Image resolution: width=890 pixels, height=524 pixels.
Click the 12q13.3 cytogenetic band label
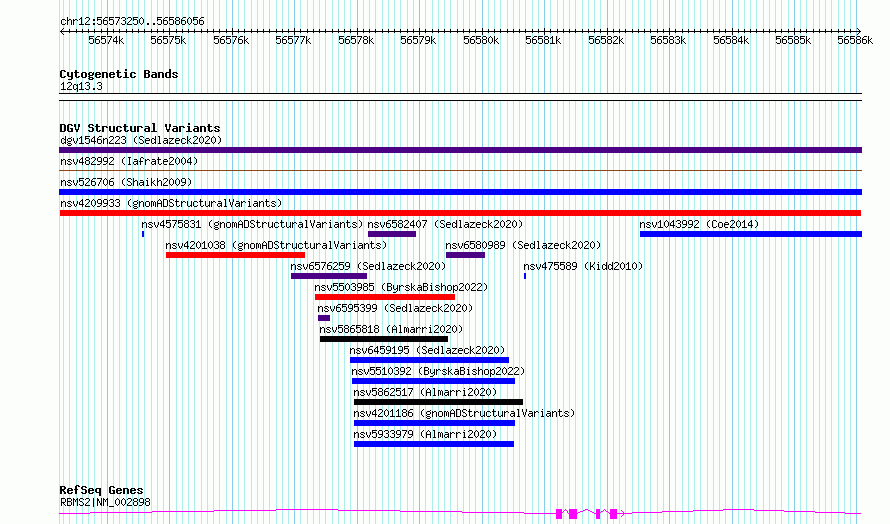tap(81, 86)
